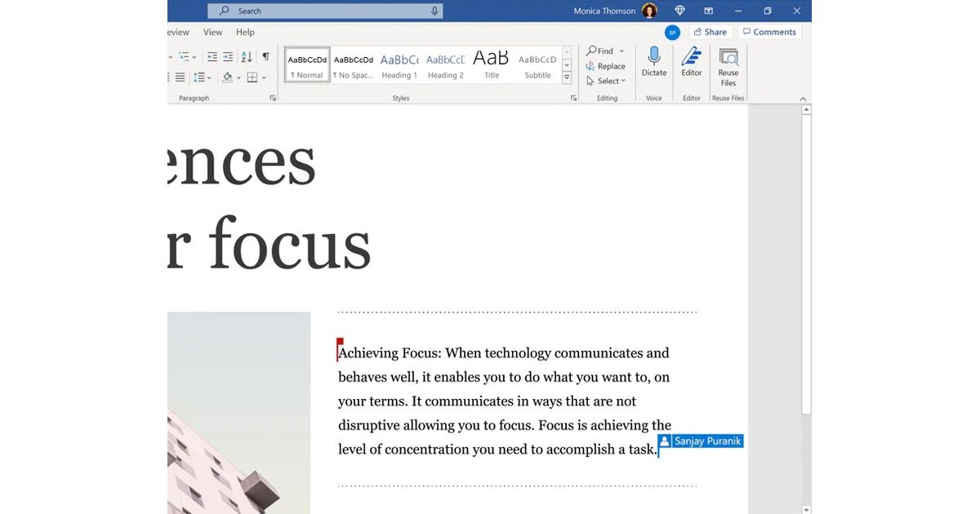The image size is (980, 514).
Task: Click the Share button
Action: click(x=709, y=32)
